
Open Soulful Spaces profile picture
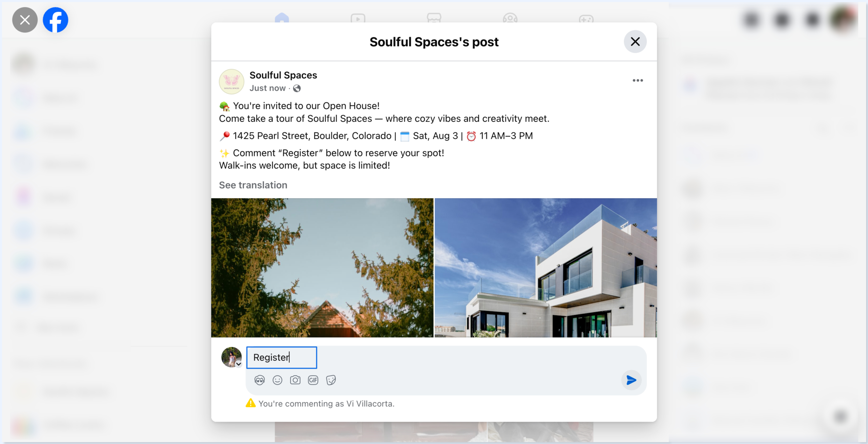pyautogui.click(x=231, y=82)
